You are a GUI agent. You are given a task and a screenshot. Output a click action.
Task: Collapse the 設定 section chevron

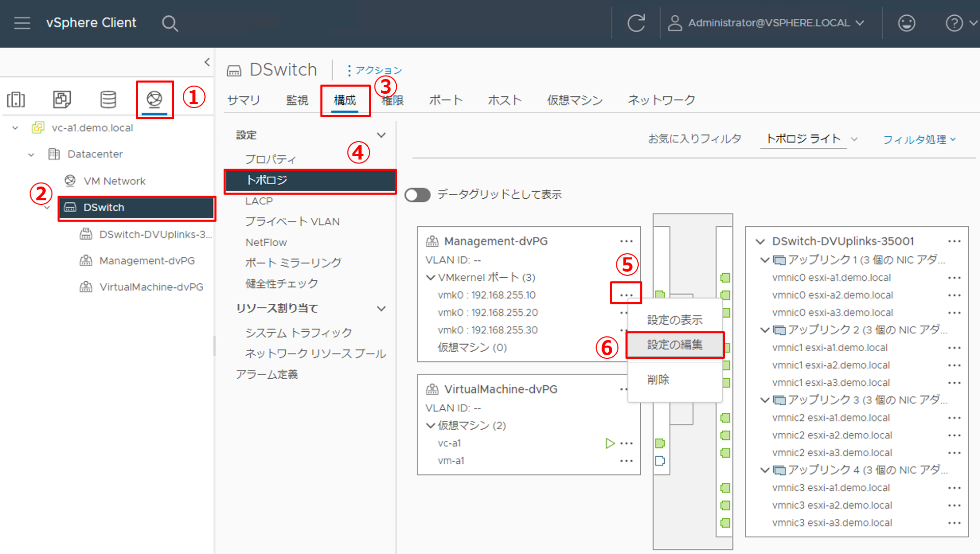point(381,135)
